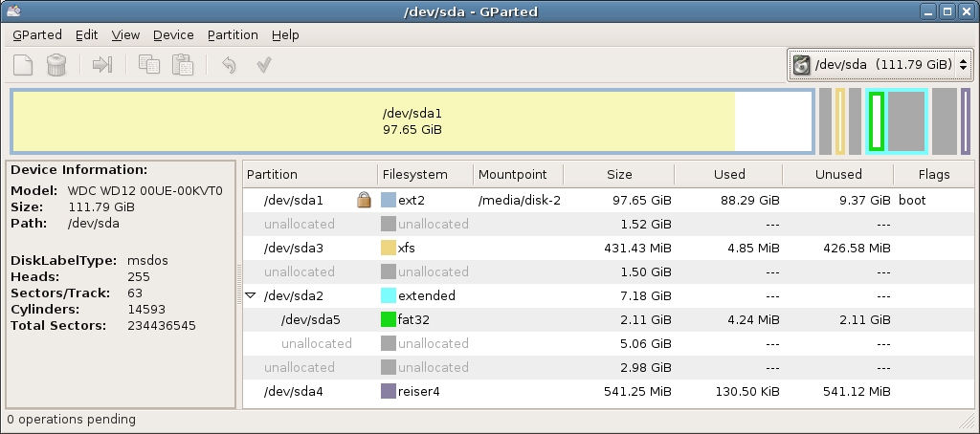Open the /dev/sda device selector dropdown
This screenshot has height=434, width=980.
tap(880, 64)
